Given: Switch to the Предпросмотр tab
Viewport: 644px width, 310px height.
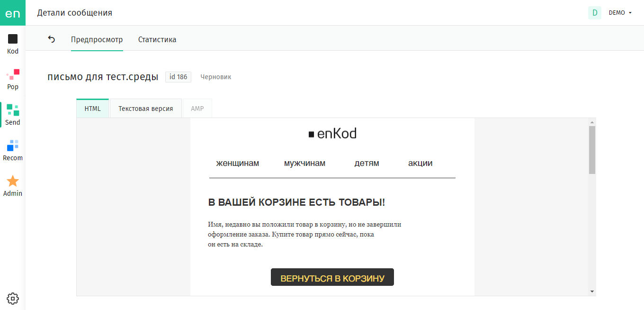Looking at the screenshot, I should click(97, 40).
